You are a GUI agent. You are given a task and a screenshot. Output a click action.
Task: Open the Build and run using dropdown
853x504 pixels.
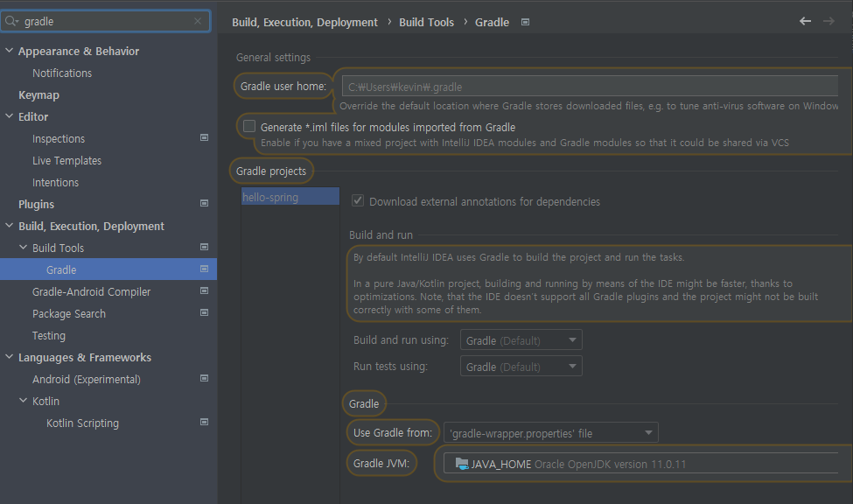521,340
